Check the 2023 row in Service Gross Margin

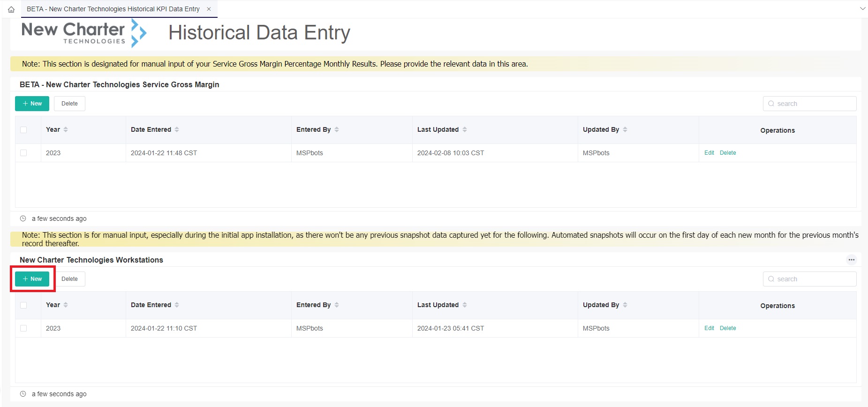[x=23, y=153]
